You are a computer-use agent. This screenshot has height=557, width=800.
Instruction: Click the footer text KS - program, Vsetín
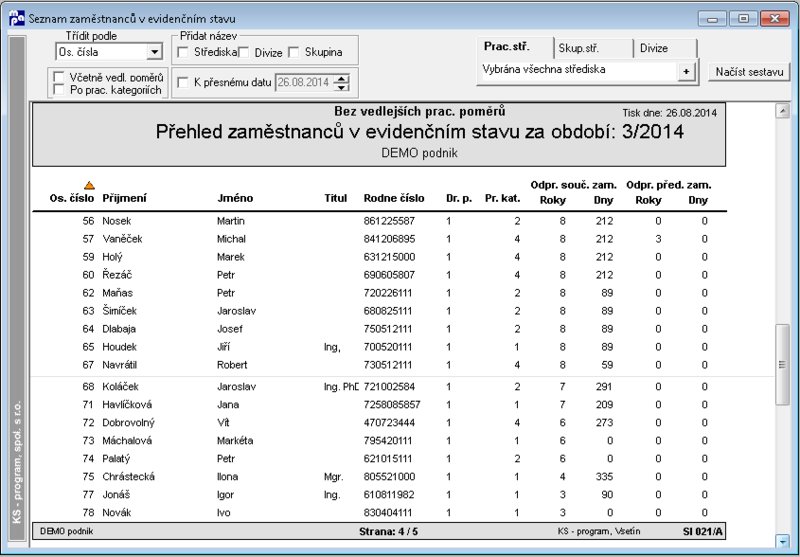[x=599, y=531]
